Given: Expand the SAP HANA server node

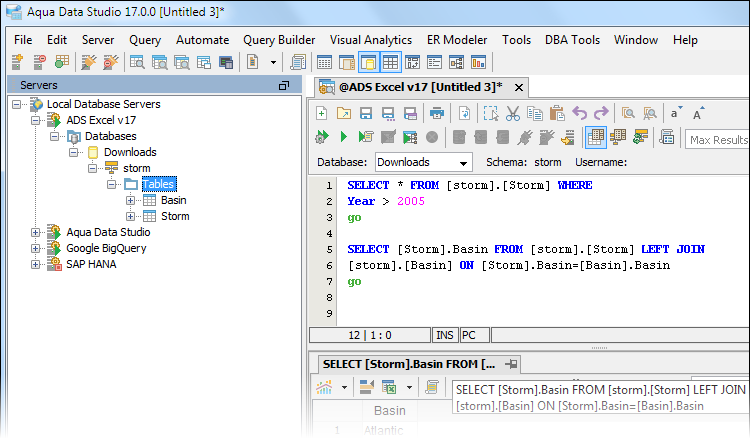Looking at the screenshot, I should click(35, 264).
